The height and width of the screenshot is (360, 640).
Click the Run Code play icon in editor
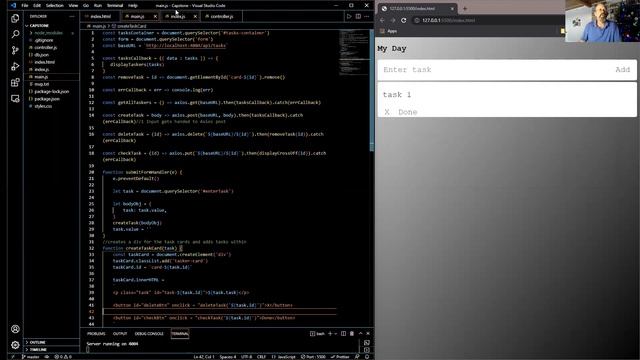pos(349,16)
